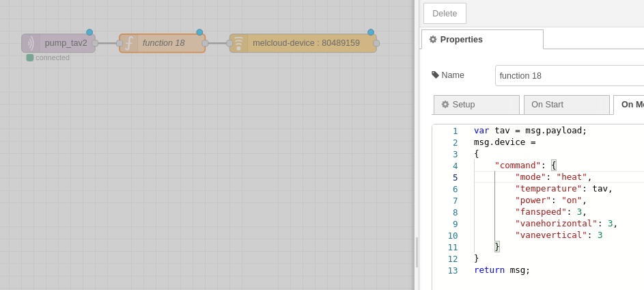644x290 pixels.
Task: Open the Properties tab
Action: (x=482, y=40)
